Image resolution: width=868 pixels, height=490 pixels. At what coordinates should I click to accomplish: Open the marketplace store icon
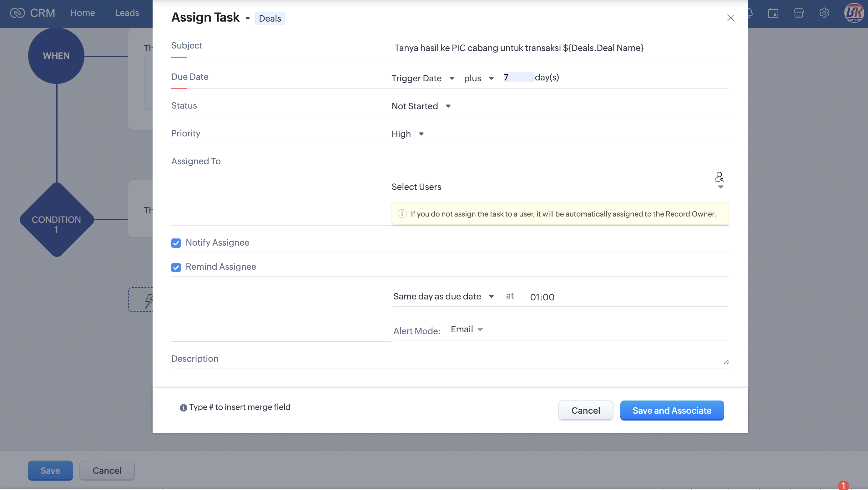pyautogui.click(x=799, y=13)
